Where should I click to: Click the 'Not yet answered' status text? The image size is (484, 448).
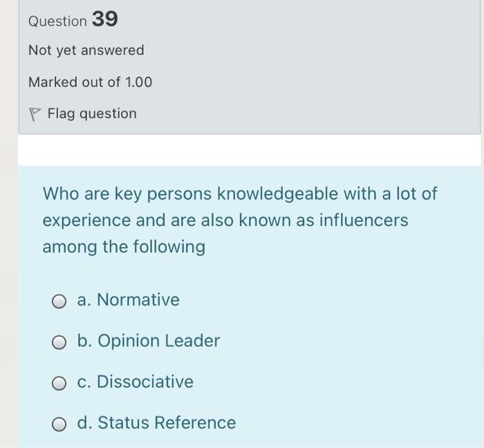(86, 50)
